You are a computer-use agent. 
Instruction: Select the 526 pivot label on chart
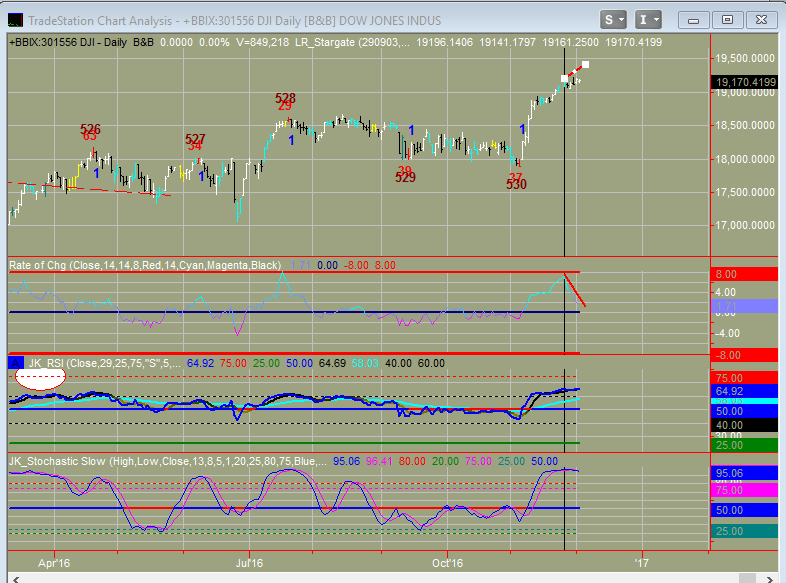click(90, 129)
